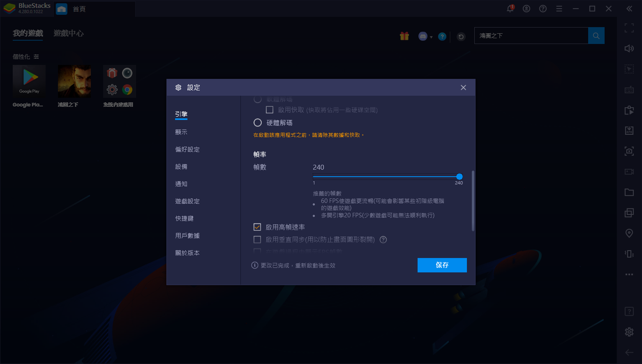The height and width of the screenshot is (364, 642).
Task: Click the frame count value 240
Action: coord(319,167)
